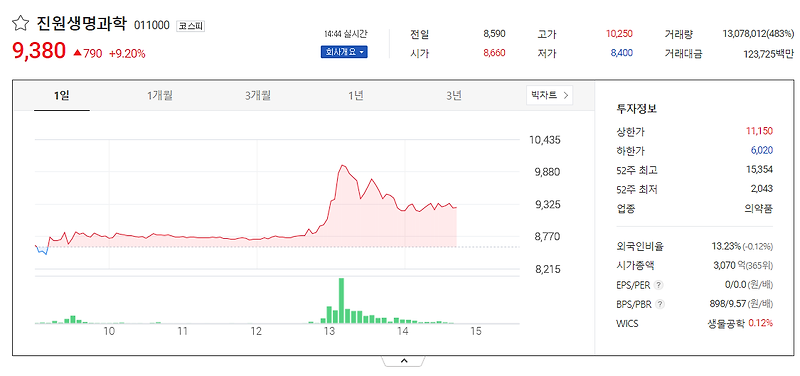Click the 거래량 value 13,078,012(483%)
The height and width of the screenshot is (376, 800).
click(758, 34)
